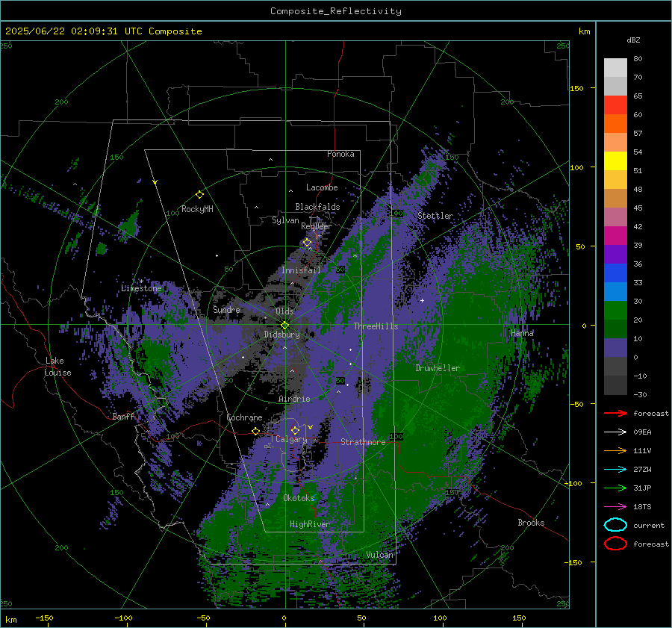Click the Sylvan map label

point(285,220)
